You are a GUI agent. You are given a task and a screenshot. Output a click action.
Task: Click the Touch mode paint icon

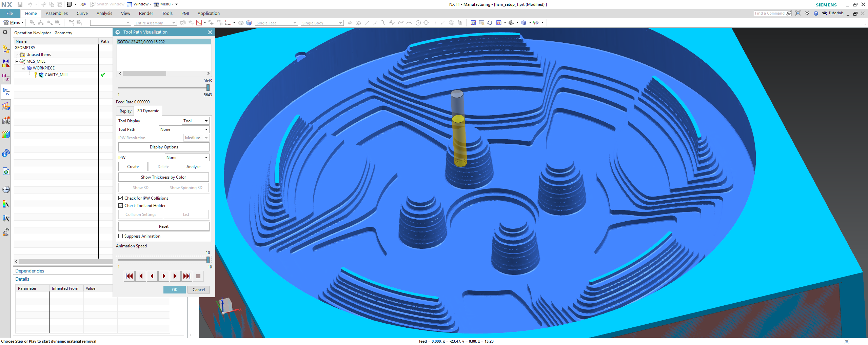point(83,4)
